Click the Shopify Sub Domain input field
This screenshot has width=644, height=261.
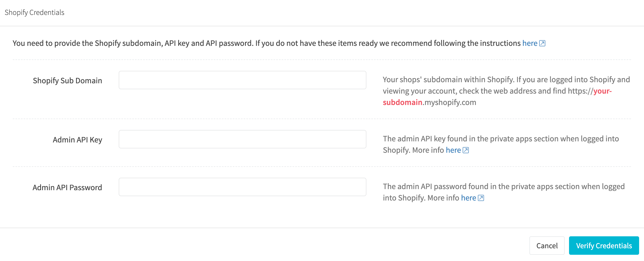[x=242, y=80]
